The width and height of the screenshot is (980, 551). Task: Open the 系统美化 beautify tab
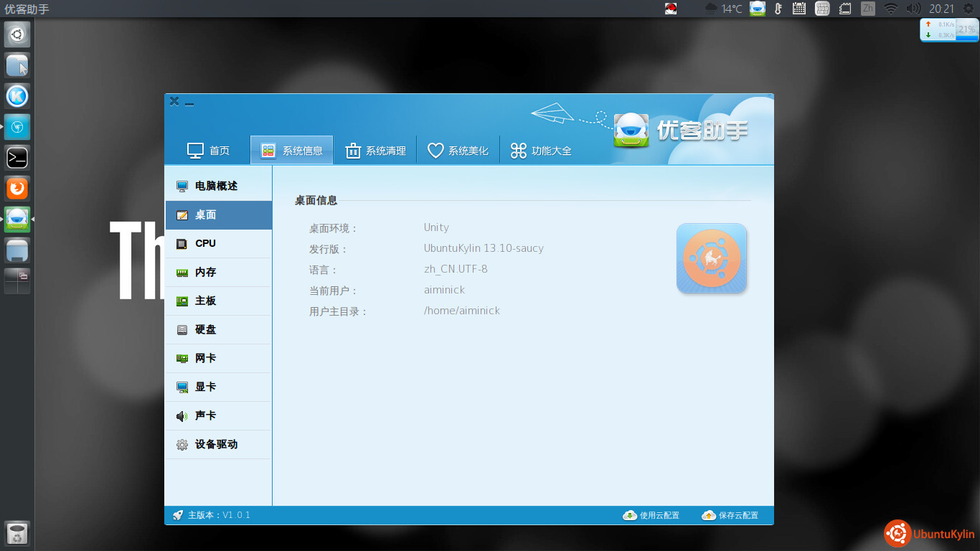tap(458, 151)
